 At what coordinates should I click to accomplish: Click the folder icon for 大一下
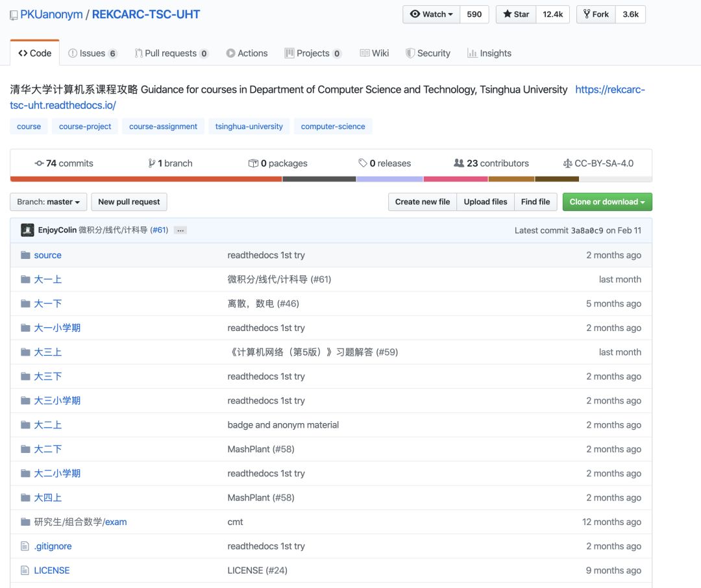coord(25,304)
